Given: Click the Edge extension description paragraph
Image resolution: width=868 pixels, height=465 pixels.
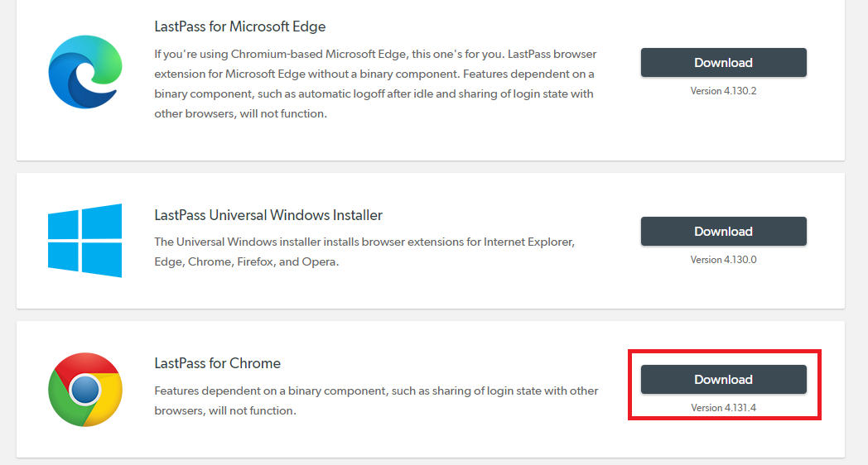Looking at the screenshot, I should [x=375, y=84].
